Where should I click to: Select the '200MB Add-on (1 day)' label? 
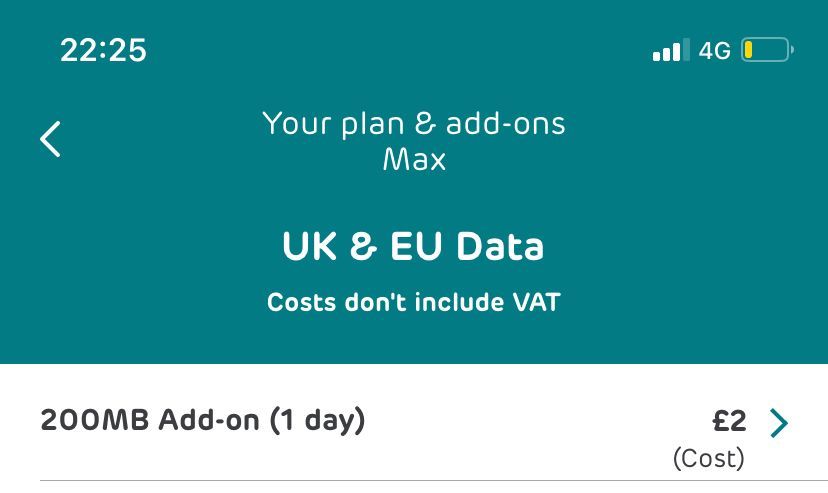pos(203,421)
